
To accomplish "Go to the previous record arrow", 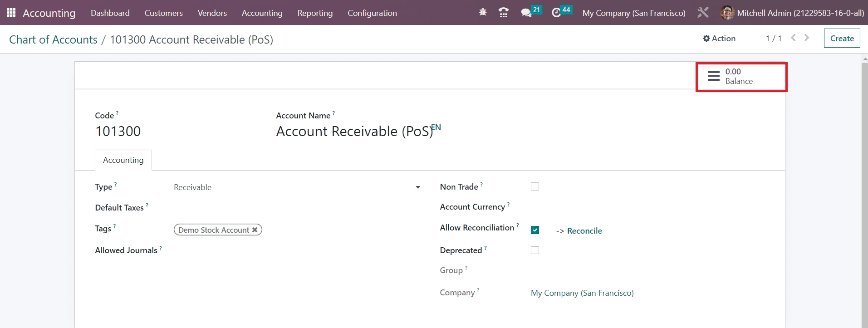I will point(793,38).
